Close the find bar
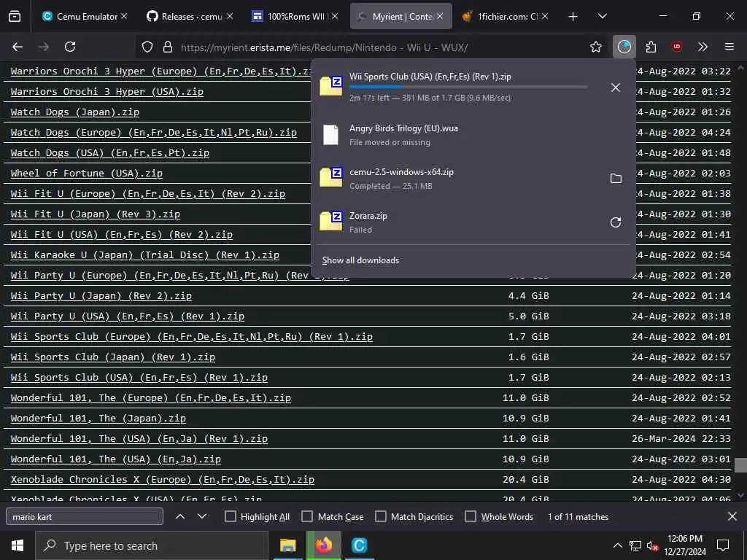The height and width of the screenshot is (560, 747). pos(732,516)
